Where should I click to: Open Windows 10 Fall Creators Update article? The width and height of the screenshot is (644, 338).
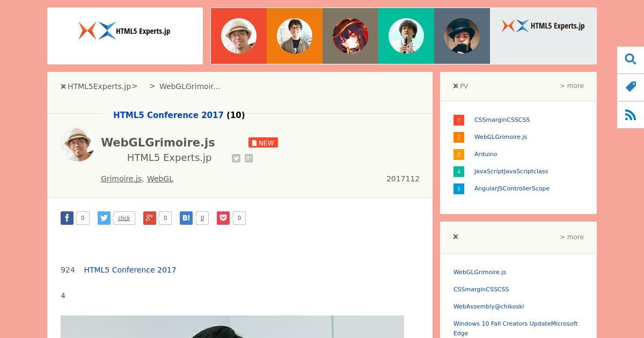click(x=515, y=328)
